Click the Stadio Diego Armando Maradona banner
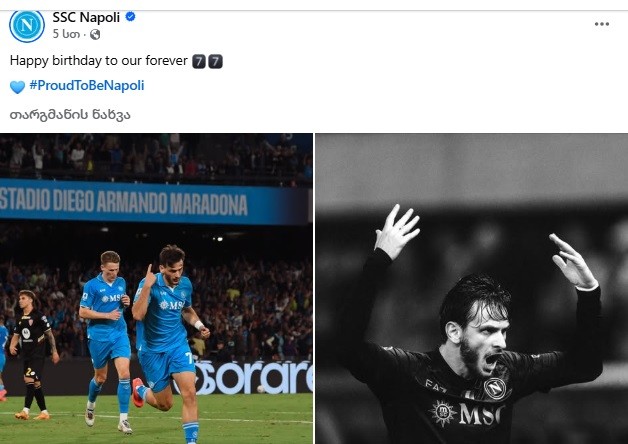Image resolution: width=628 pixels, height=444 pixels. 154,202
